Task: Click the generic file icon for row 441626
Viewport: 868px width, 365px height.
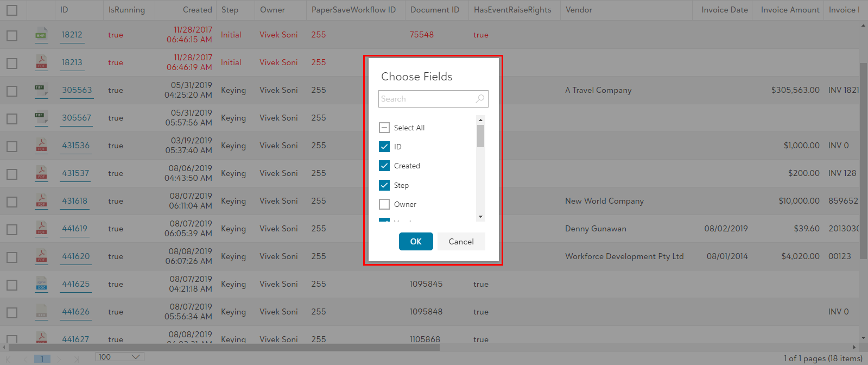Action: [x=41, y=312]
